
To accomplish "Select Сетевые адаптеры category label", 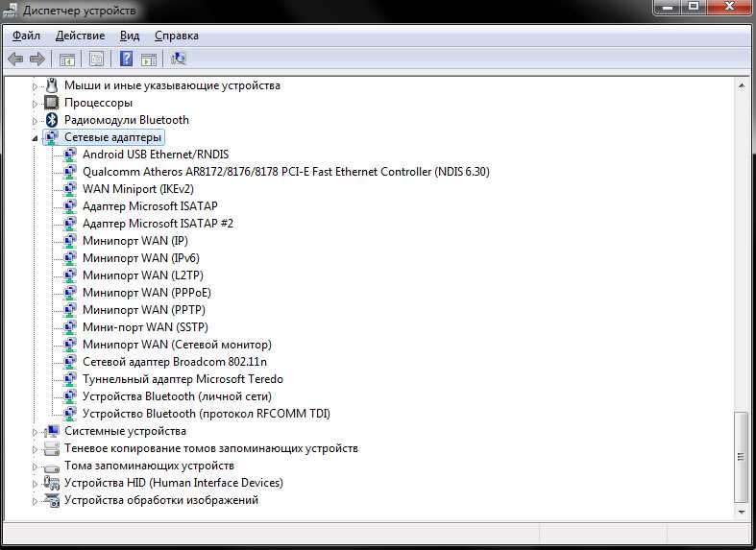I will pyautogui.click(x=112, y=137).
